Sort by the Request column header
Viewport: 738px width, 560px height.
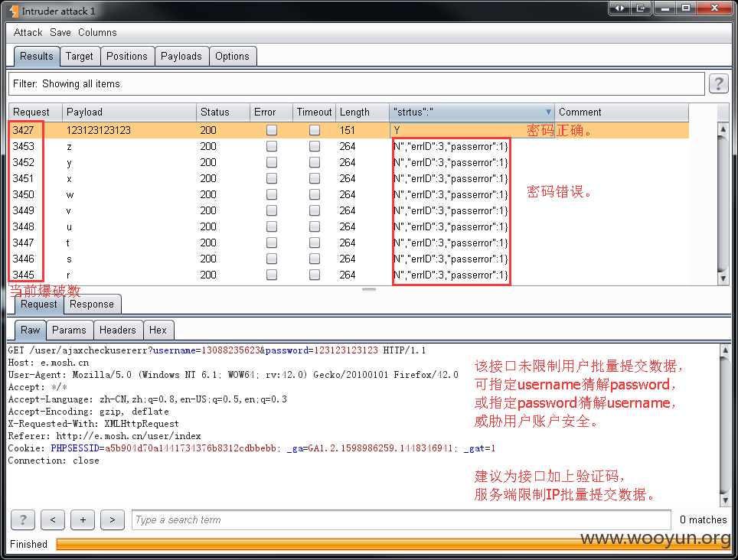36,112
